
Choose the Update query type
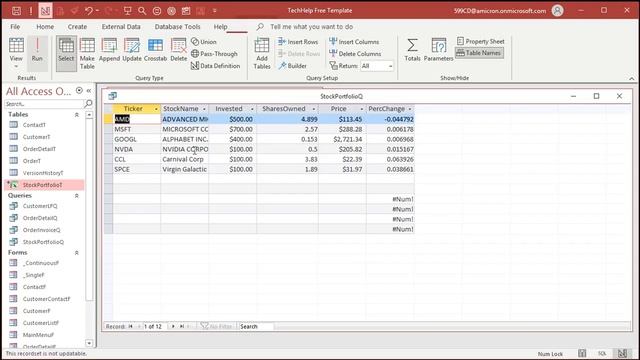click(x=132, y=49)
